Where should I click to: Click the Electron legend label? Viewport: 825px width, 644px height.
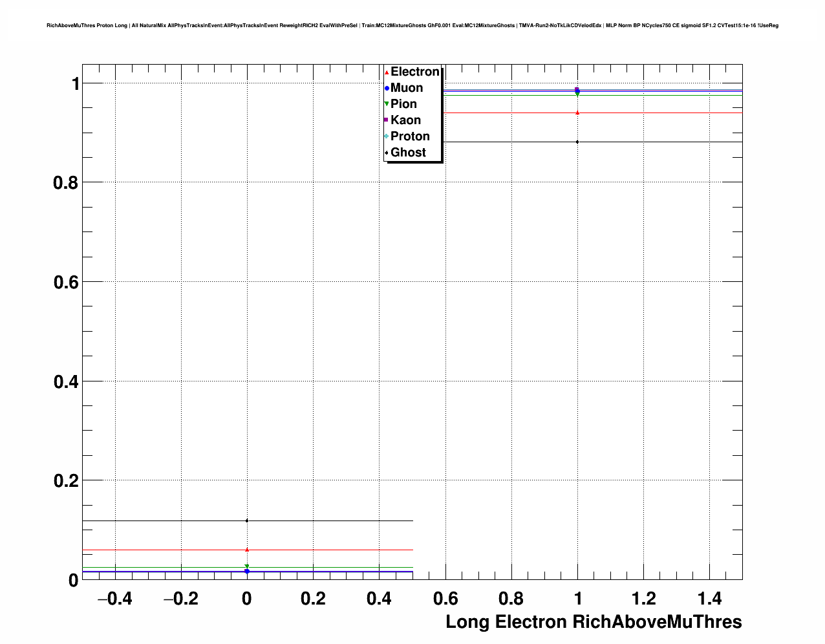(x=415, y=72)
